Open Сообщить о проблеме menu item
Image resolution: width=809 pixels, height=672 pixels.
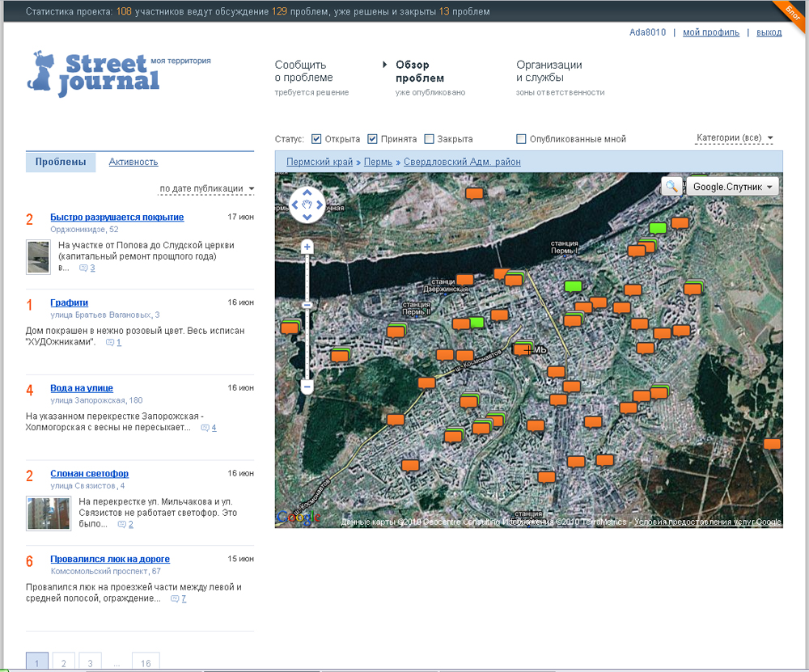303,71
